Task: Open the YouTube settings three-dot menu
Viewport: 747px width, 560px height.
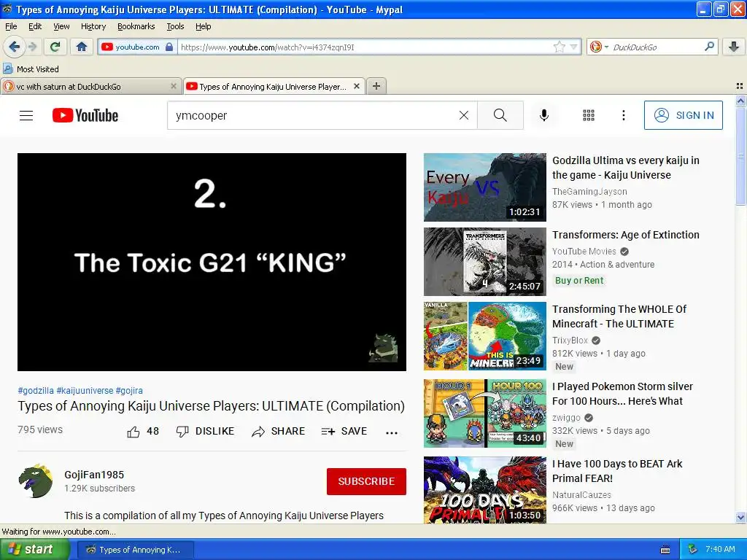Action: click(623, 115)
